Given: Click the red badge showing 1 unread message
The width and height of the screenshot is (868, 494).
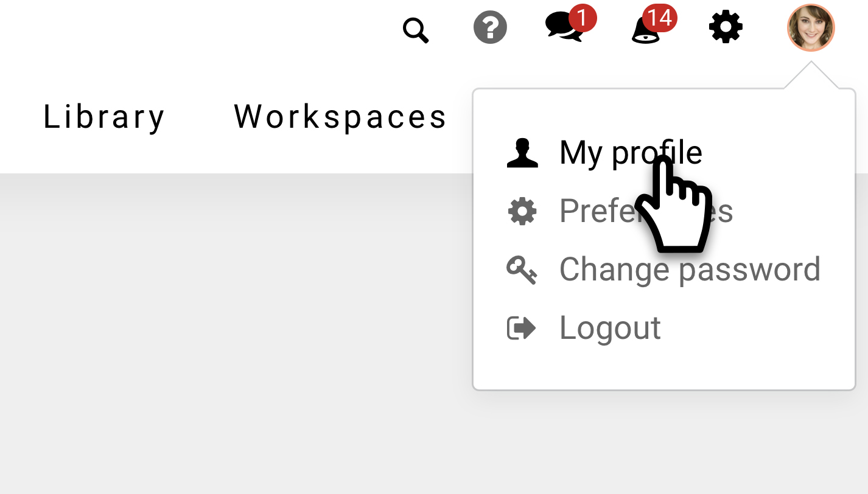Looking at the screenshot, I should [x=582, y=19].
